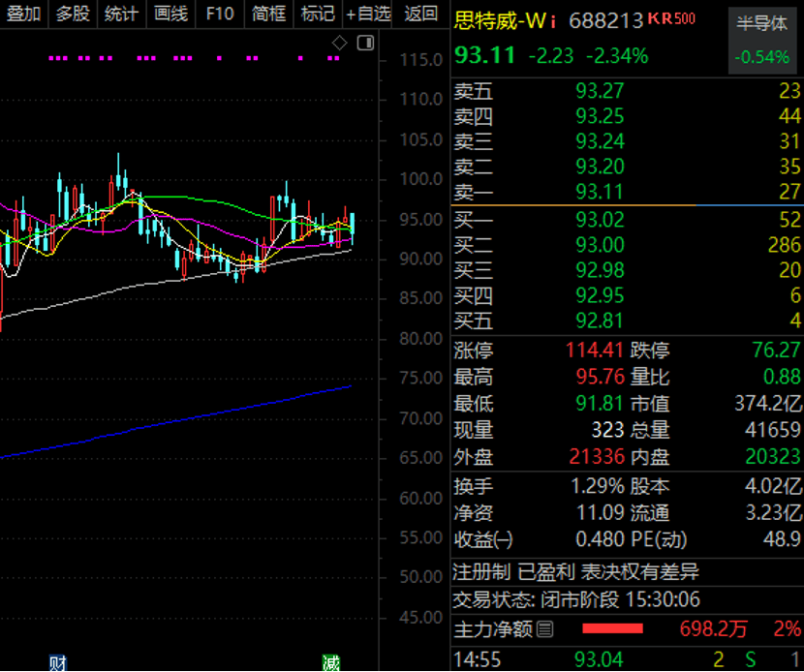Activate the 画线 drawing tool
The image size is (804, 672).
pyautogui.click(x=170, y=14)
